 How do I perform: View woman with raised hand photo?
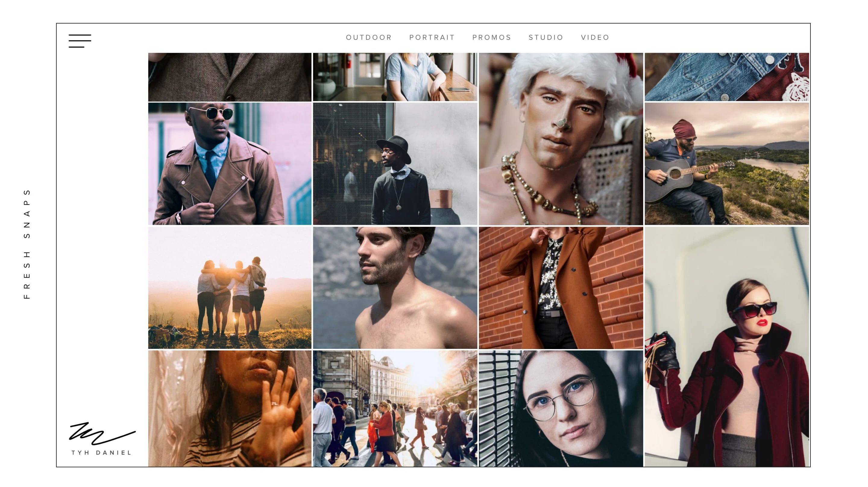(x=230, y=408)
